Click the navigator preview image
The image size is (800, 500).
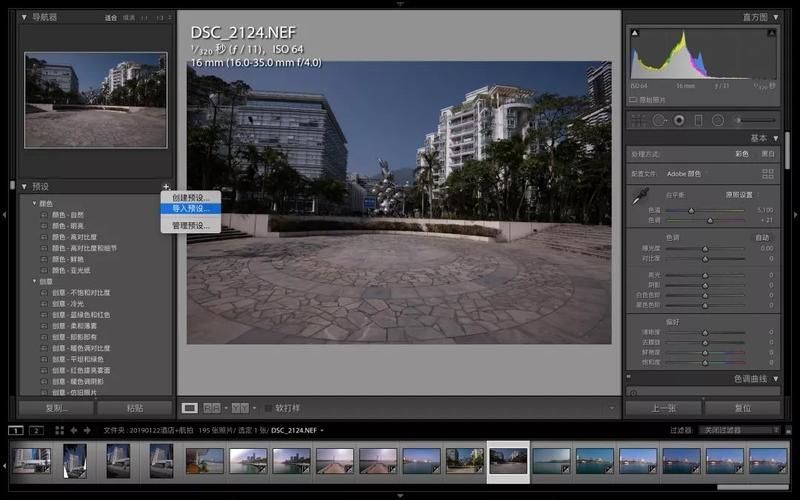[x=96, y=100]
